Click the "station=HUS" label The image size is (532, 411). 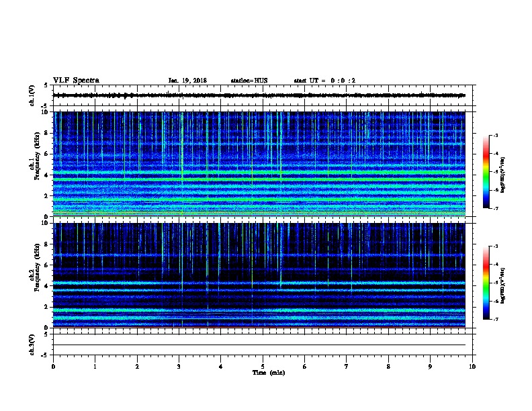(249, 81)
